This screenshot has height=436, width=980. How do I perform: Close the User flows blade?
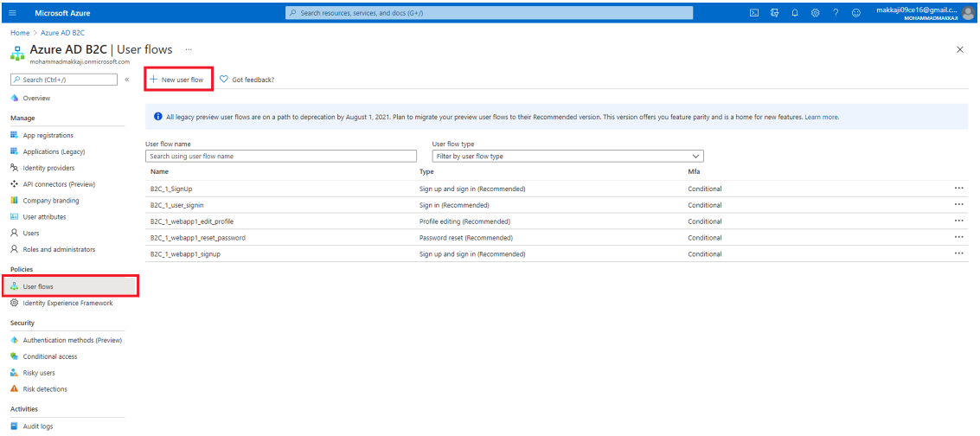[959, 50]
